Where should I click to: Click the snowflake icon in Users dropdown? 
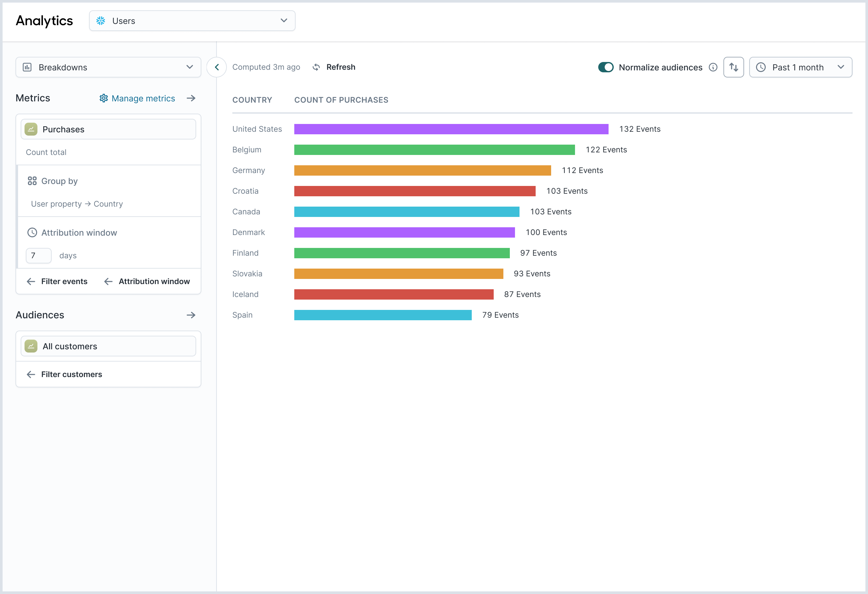(100, 21)
